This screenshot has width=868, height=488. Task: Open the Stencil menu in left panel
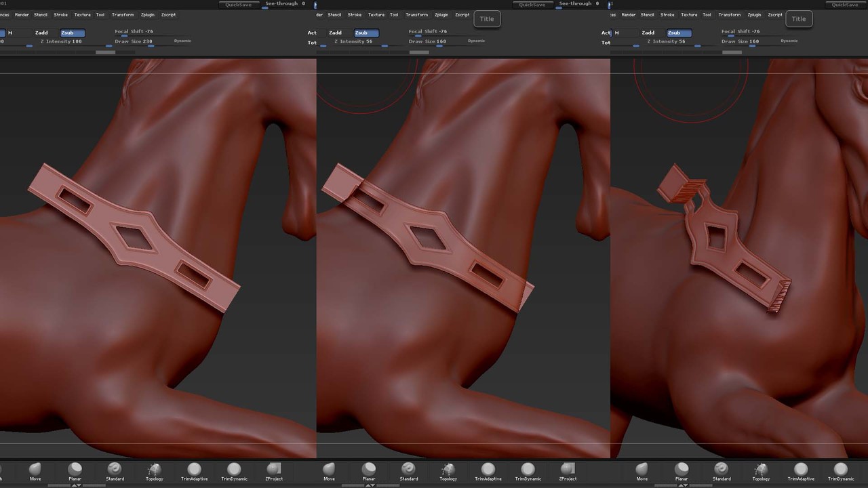pos(41,14)
